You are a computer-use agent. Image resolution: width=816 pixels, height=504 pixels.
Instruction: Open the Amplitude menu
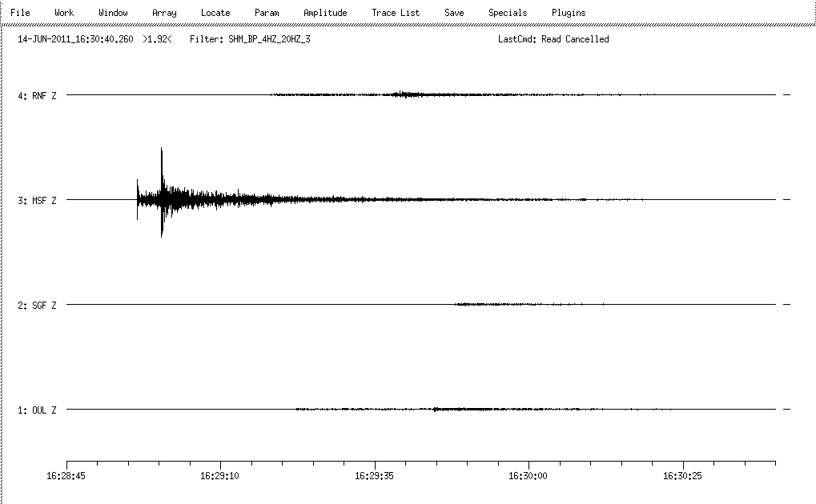point(325,13)
